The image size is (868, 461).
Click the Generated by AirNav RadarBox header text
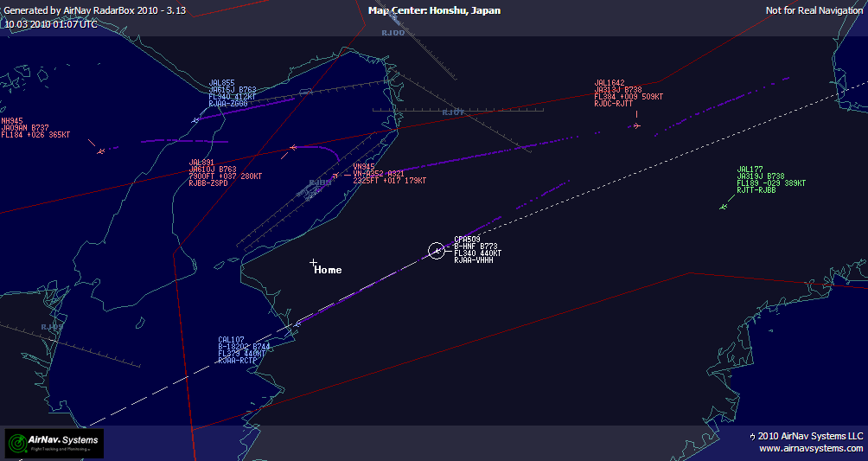pyautogui.click(x=94, y=10)
